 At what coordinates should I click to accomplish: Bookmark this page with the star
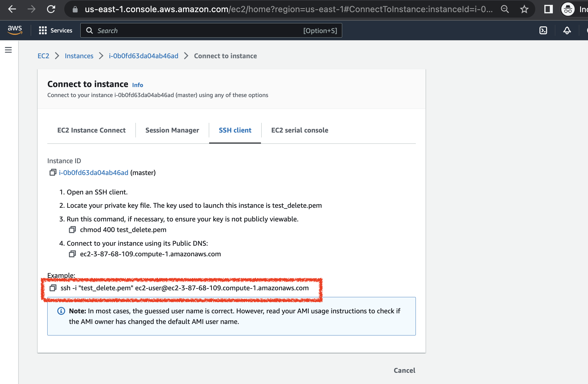point(524,9)
